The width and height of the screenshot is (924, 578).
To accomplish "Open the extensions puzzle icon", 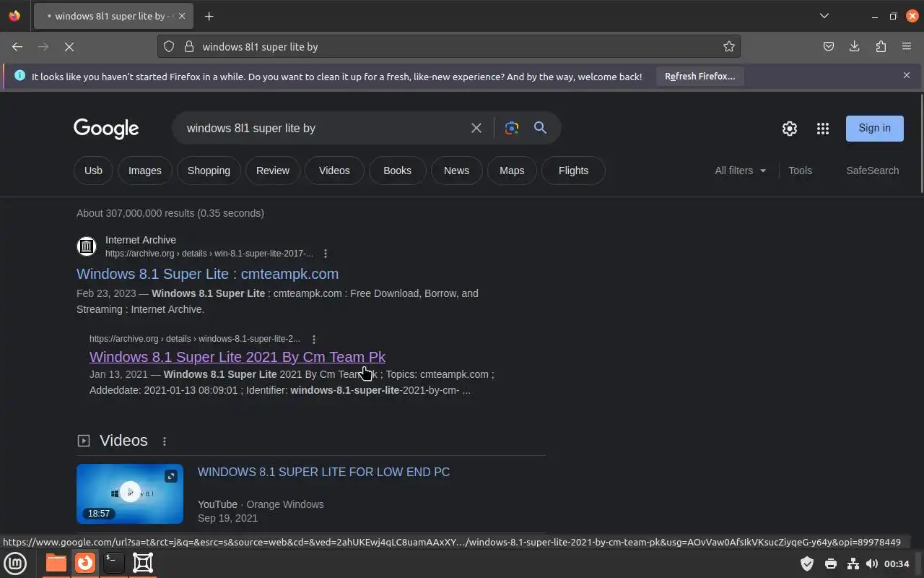I will click(x=881, y=46).
